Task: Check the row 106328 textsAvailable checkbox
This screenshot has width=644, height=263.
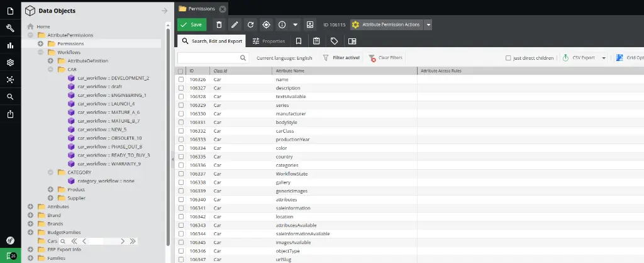Action: point(180,96)
